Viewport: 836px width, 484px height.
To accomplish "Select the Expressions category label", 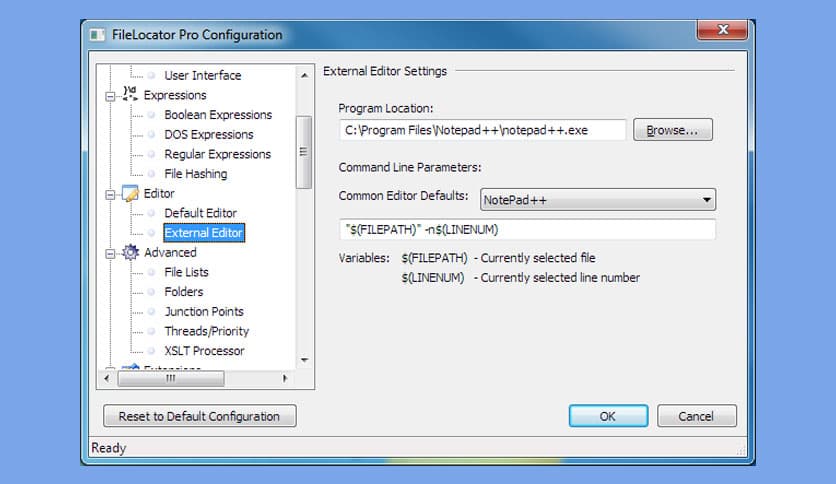I will [175, 95].
